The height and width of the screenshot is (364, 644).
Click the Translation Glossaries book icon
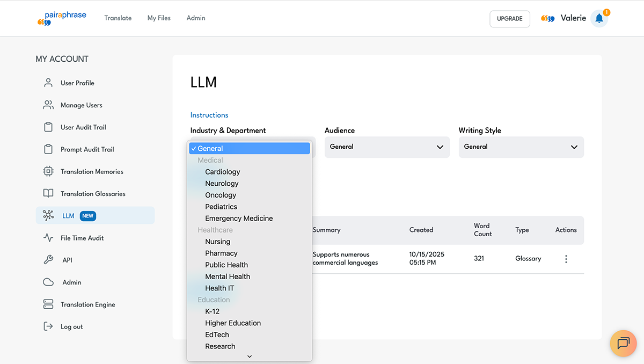point(48,193)
